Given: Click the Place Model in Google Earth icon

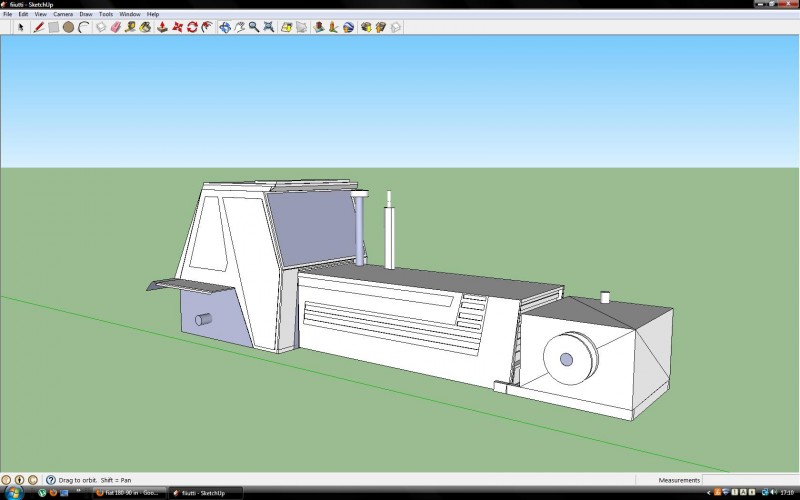Looking at the screenshot, I should click(x=348, y=27).
